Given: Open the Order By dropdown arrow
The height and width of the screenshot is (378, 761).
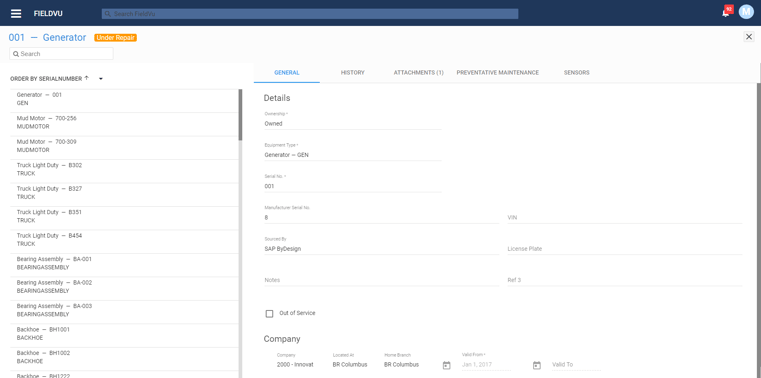Looking at the screenshot, I should (x=101, y=79).
